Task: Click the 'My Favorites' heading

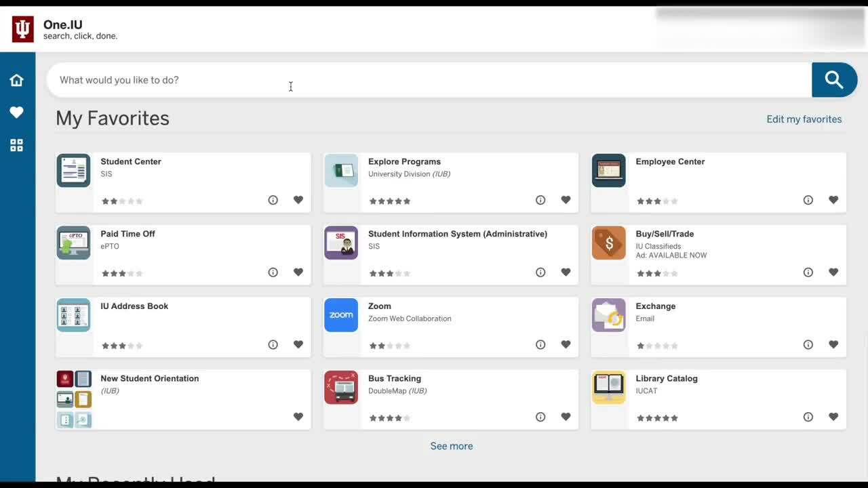Action: click(113, 118)
